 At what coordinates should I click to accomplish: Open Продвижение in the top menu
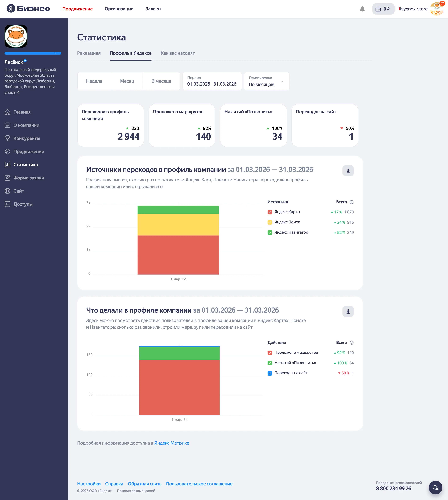coord(78,9)
